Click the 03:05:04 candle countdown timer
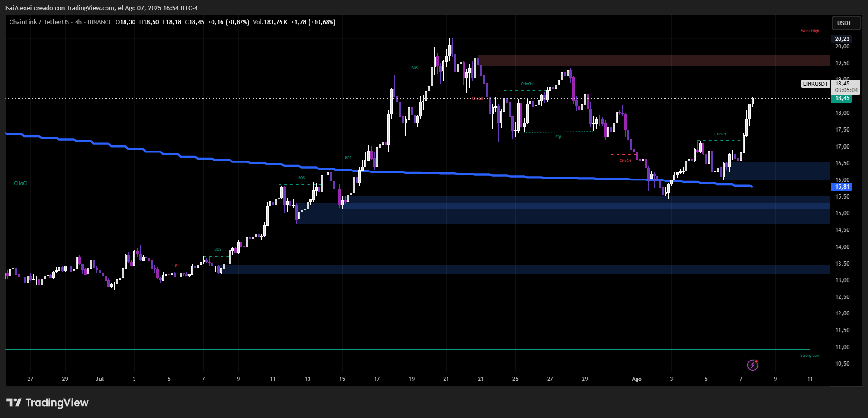The width and height of the screenshot is (868, 418). coord(846,90)
